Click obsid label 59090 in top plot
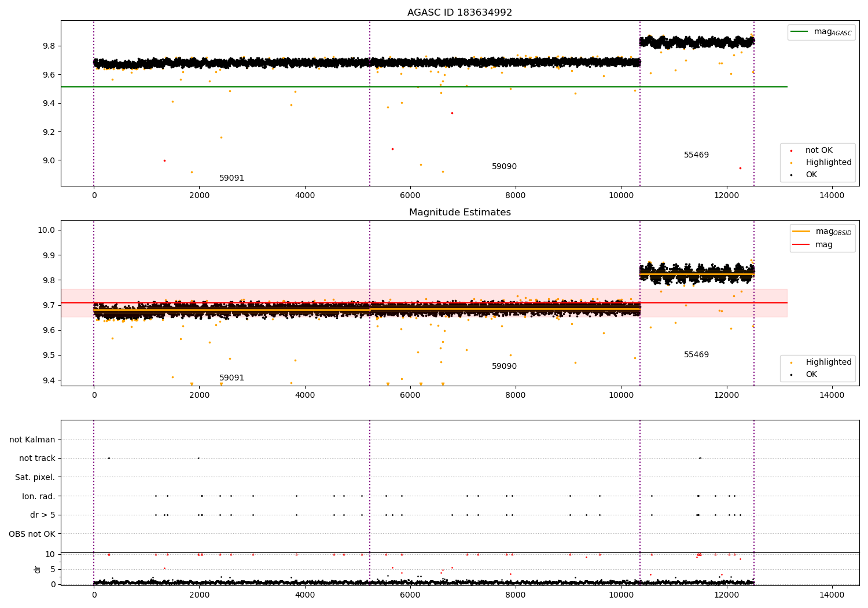 click(x=504, y=166)
